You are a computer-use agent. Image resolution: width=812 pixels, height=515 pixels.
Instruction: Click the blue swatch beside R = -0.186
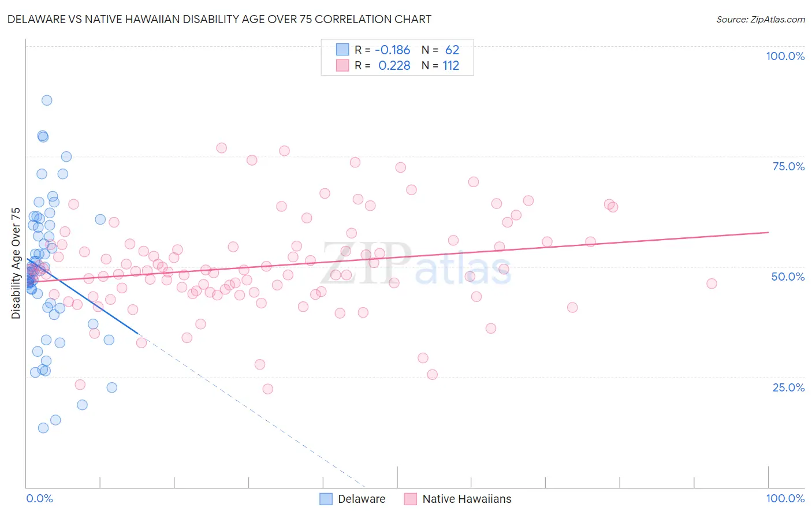(x=342, y=50)
